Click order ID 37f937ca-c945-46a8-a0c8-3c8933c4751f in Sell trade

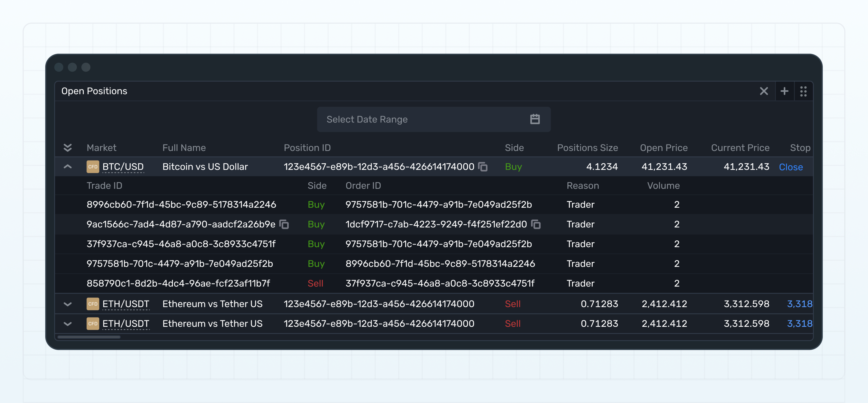coord(440,283)
